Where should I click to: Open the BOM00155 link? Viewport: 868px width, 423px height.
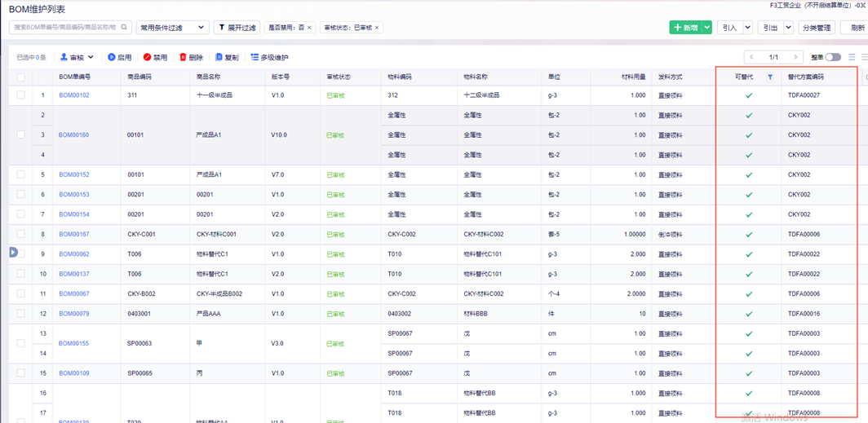point(74,343)
